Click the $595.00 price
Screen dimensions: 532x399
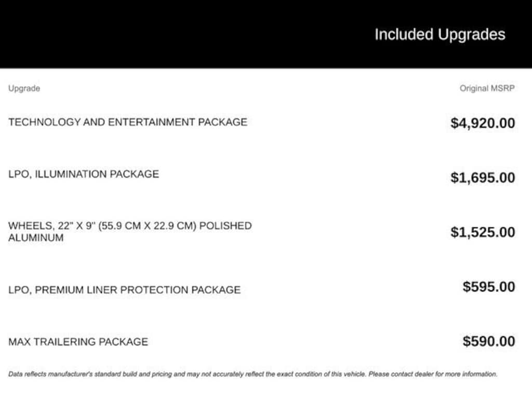click(x=489, y=287)
